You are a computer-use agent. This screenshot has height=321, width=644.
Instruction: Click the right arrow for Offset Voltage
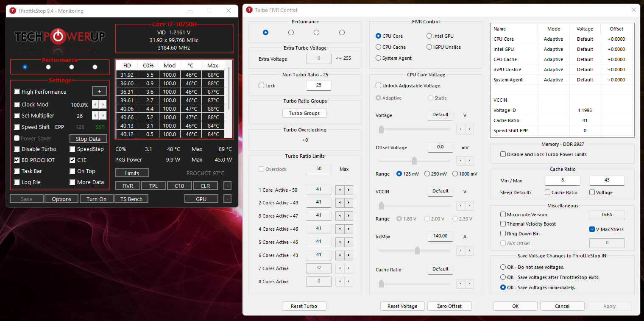click(x=469, y=161)
